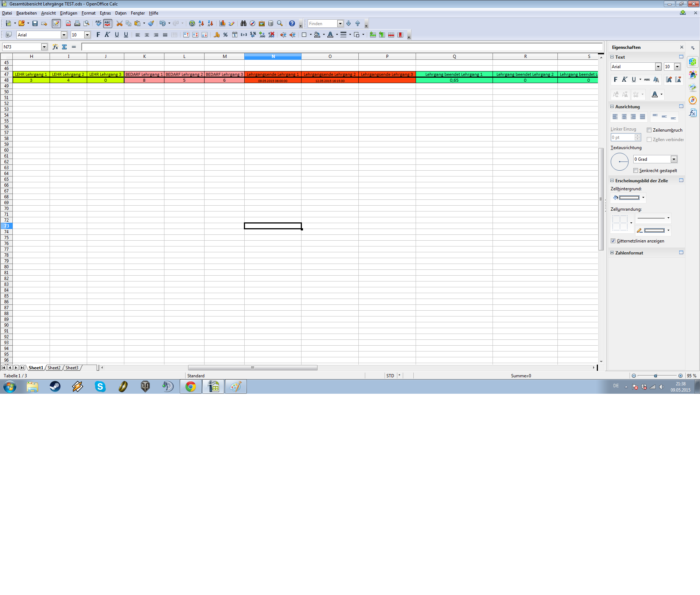
Task: Open the Einfügen menu
Action: point(69,13)
